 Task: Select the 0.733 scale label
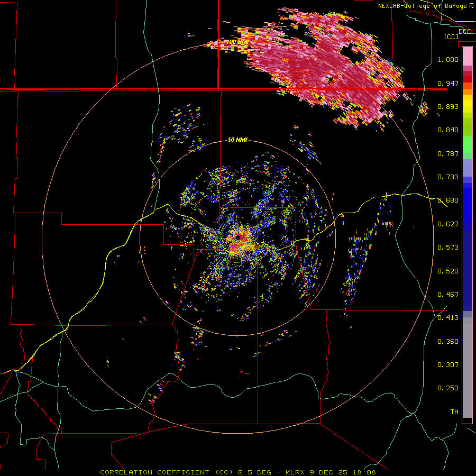[448, 177]
